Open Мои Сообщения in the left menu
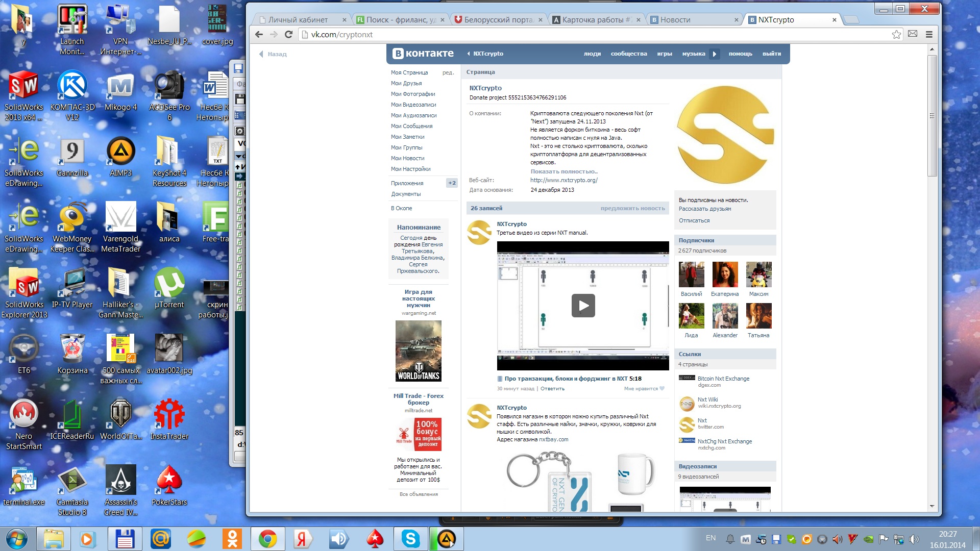Image resolution: width=980 pixels, height=551 pixels. point(411,126)
